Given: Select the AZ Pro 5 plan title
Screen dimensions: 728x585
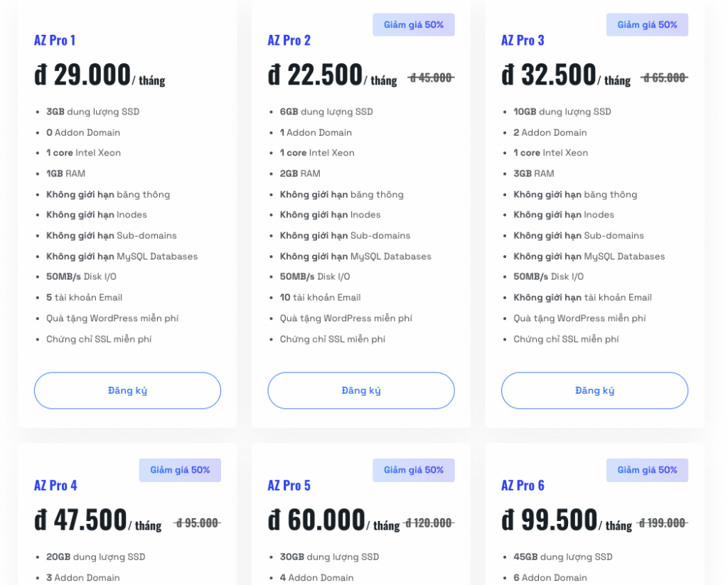Looking at the screenshot, I should click(x=289, y=485).
